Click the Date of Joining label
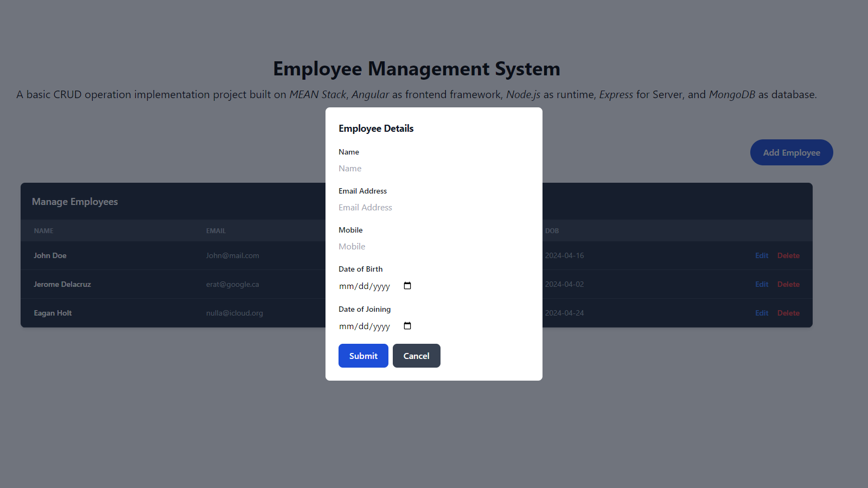 coord(365,309)
